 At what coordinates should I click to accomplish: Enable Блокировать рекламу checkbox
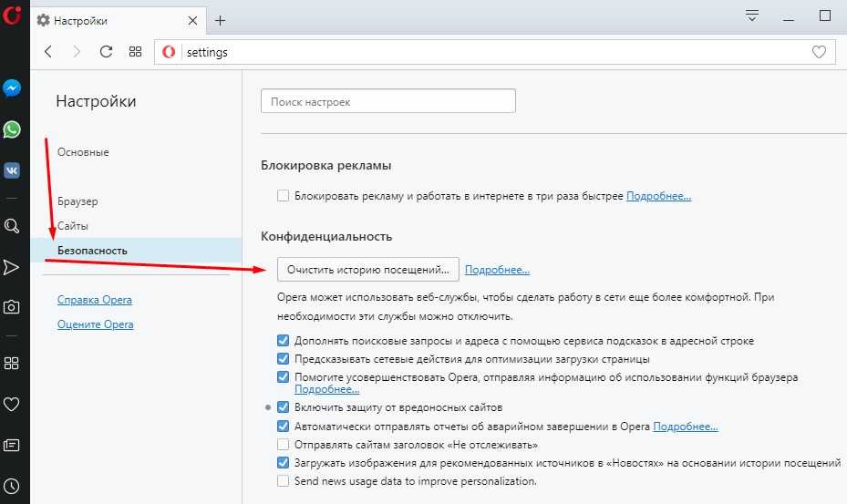pos(283,196)
